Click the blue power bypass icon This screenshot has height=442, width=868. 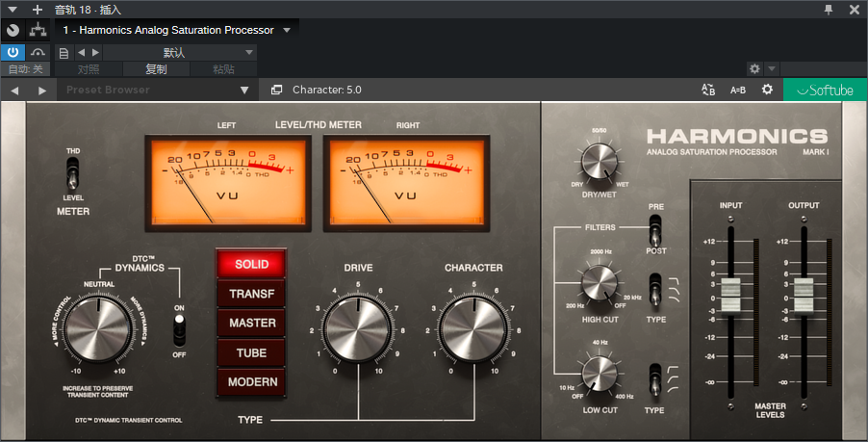[x=13, y=52]
